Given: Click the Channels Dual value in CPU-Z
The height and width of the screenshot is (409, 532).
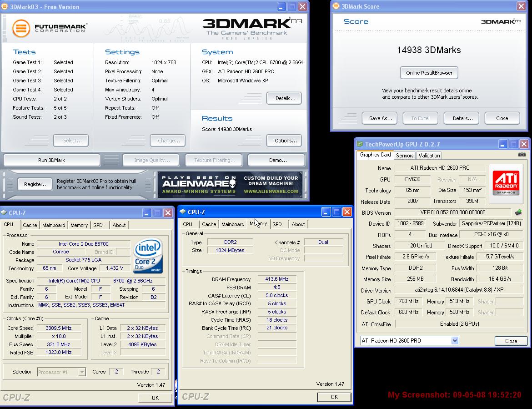Looking at the screenshot, I should point(323,242).
